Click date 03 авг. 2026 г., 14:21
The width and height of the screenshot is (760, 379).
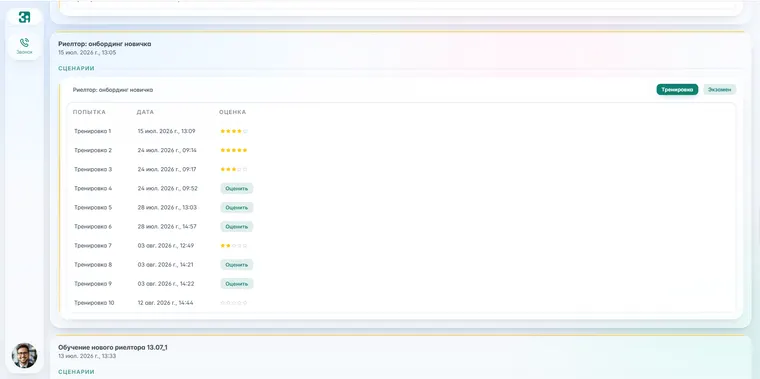[166, 265]
